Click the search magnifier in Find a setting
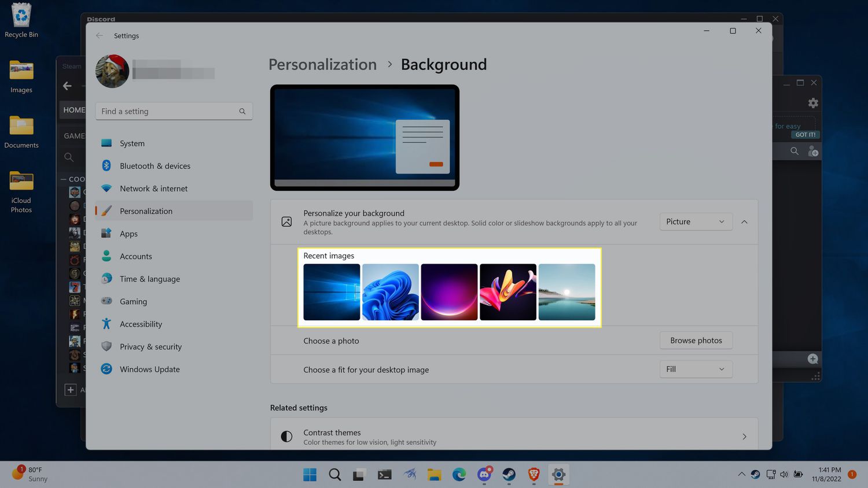 [x=242, y=112]
